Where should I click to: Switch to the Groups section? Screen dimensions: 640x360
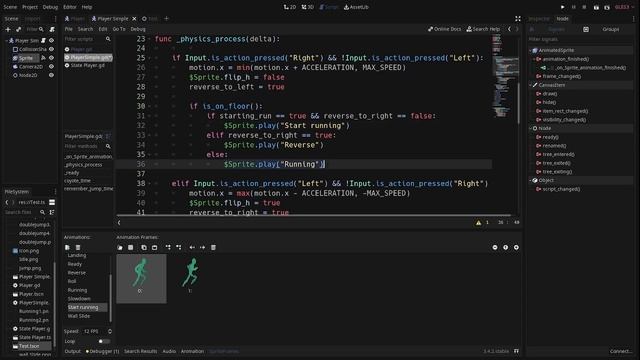tap(611, 29)
